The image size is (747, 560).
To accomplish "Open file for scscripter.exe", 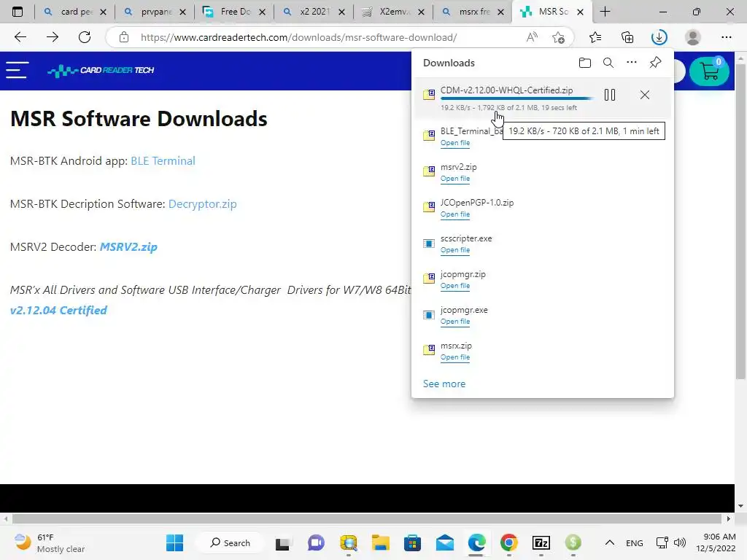I will point(455,250).
